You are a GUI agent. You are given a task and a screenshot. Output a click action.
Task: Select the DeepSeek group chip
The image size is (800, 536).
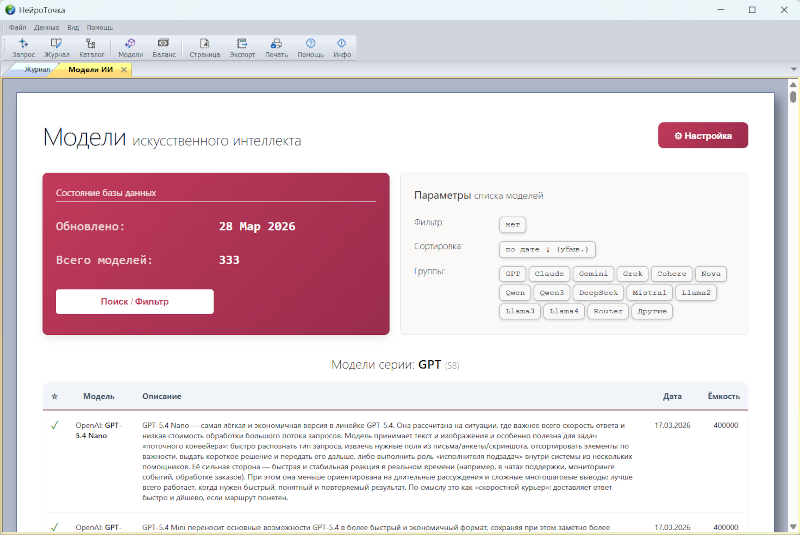point(598,293)
